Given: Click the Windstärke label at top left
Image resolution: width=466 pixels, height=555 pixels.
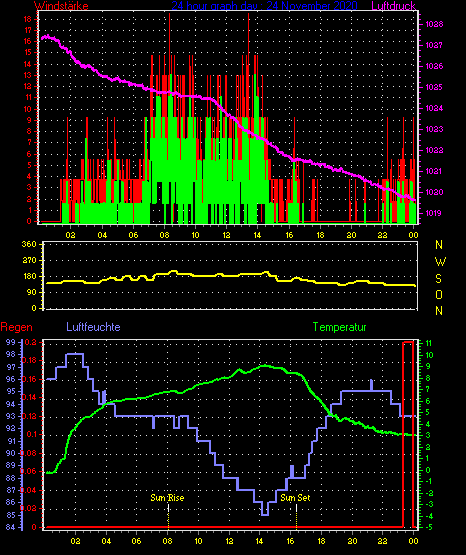Looking at the screenshot, I should 61,6.
